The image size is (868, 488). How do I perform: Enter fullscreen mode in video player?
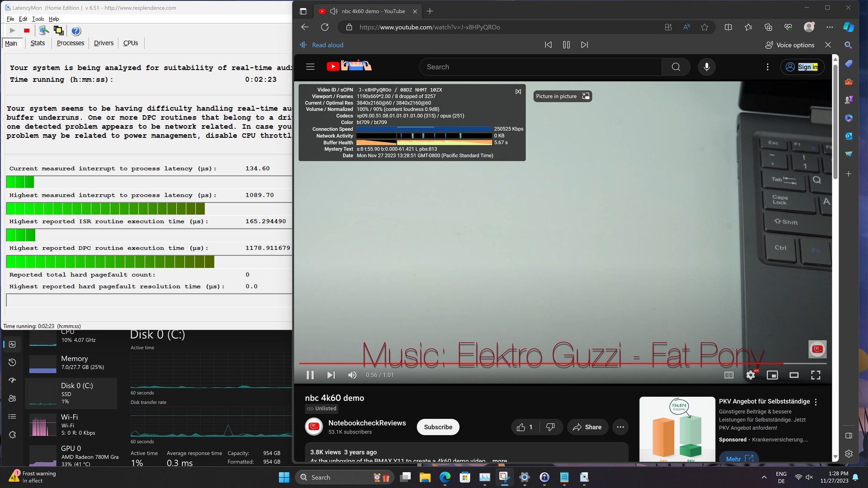click(816, 375)
